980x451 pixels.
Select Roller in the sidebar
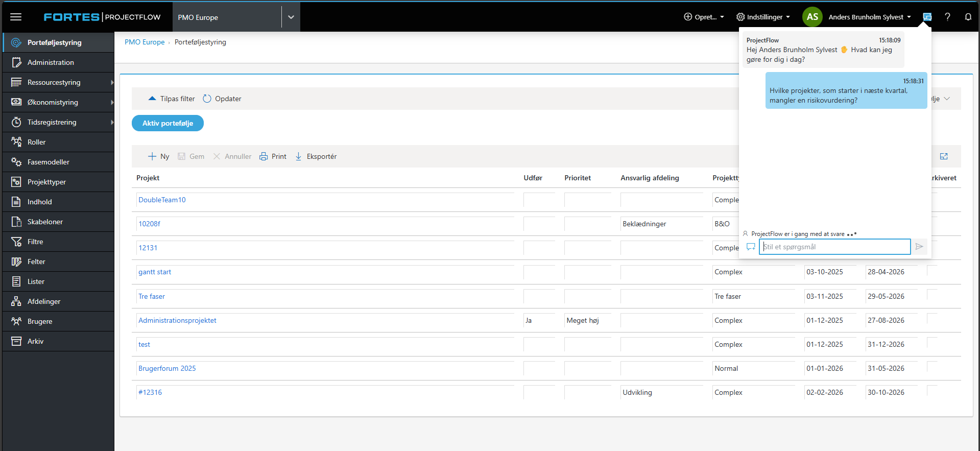coord(58,142)
